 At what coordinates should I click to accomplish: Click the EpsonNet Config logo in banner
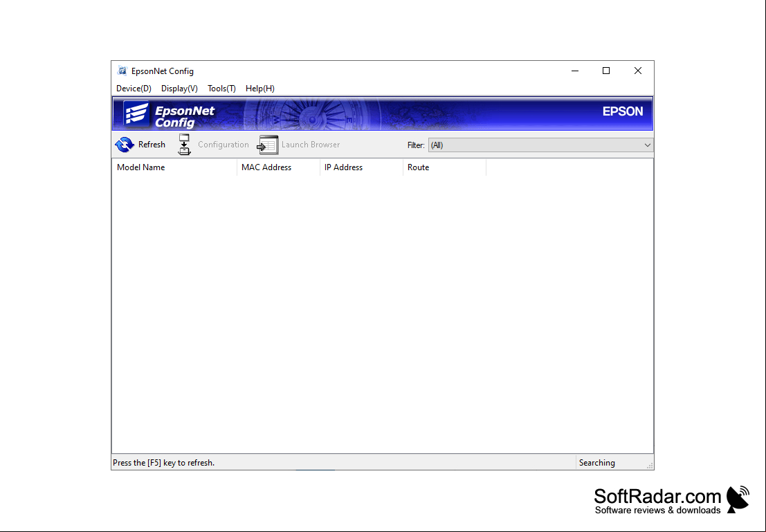136,114
